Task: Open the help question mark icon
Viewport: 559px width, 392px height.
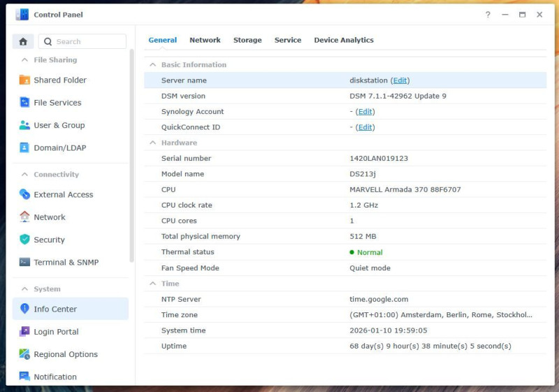Action: [x=488, y=15]
